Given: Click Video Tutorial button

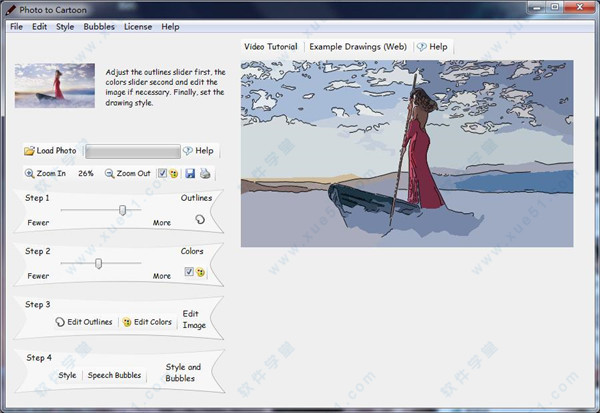Looking at the screenshot, I should click(271, 47).
